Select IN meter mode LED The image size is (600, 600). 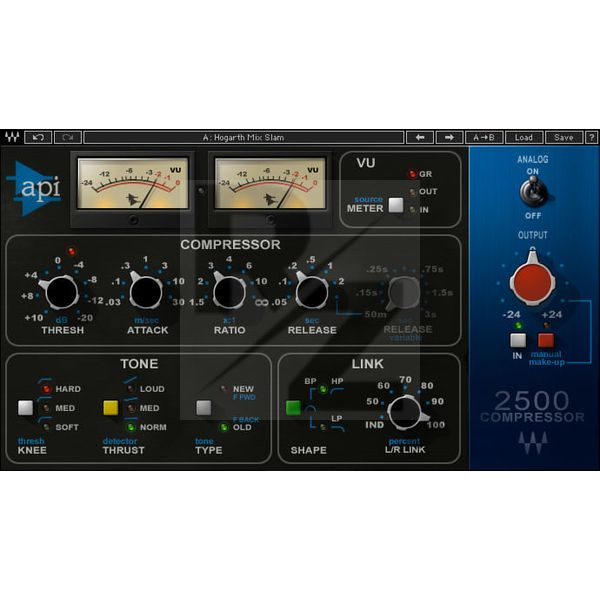click(412, 209)
